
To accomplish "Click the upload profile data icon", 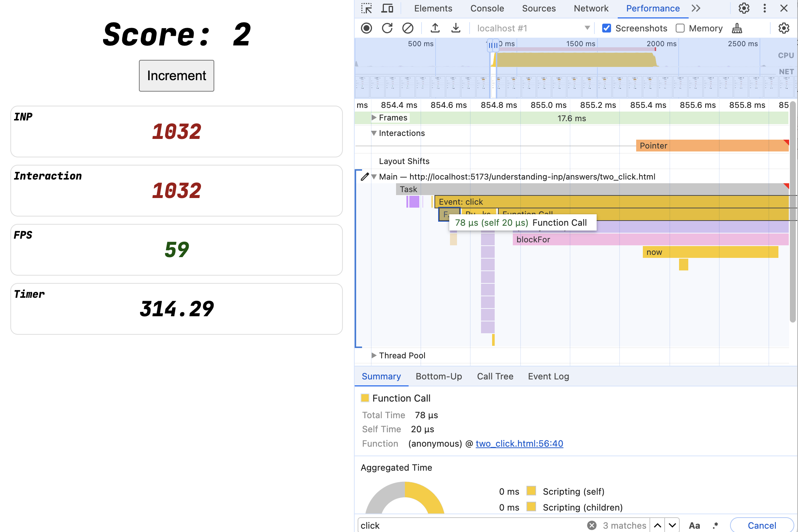I will point(434,28).
